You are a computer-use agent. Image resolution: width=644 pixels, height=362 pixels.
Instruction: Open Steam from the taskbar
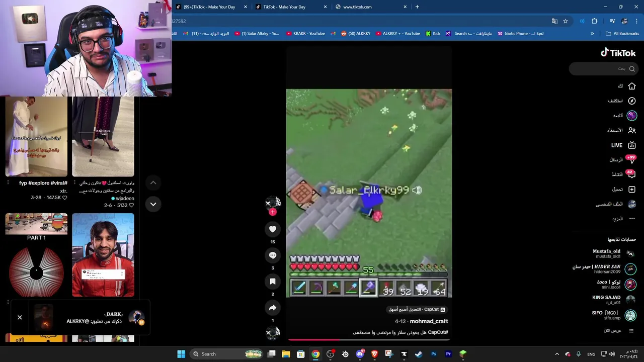pos(419,354)
